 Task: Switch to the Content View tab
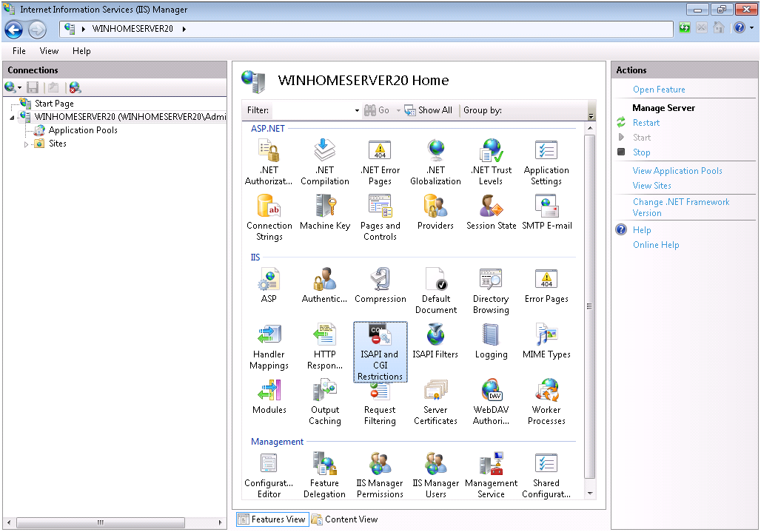[344, 519]
